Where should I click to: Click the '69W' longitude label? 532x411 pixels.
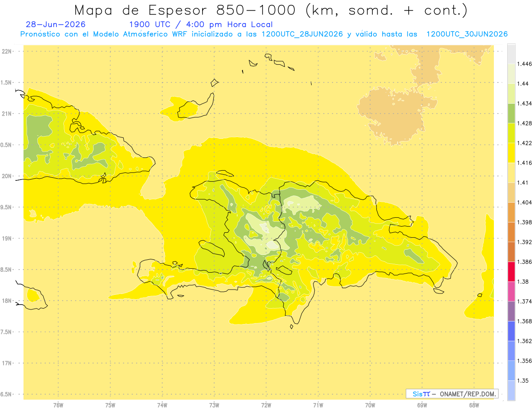click(x=422, y=405)
